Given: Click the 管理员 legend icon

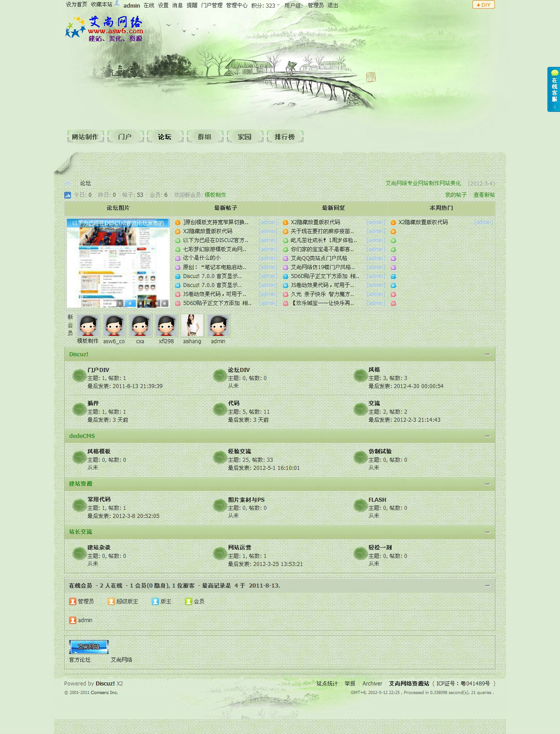Looking at the screenshot, I should (x=73, y=601).
